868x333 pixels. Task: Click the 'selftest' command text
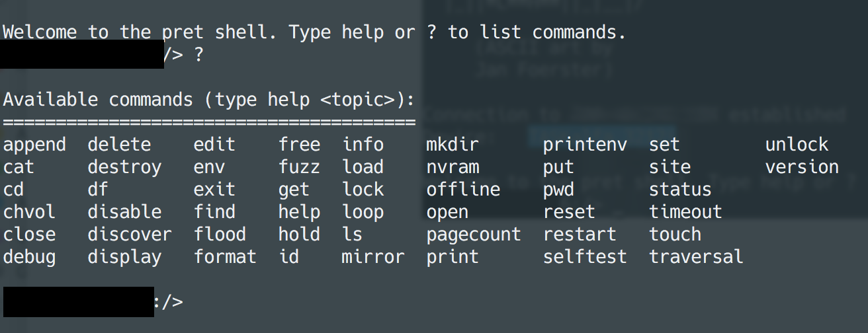(585, 256)
